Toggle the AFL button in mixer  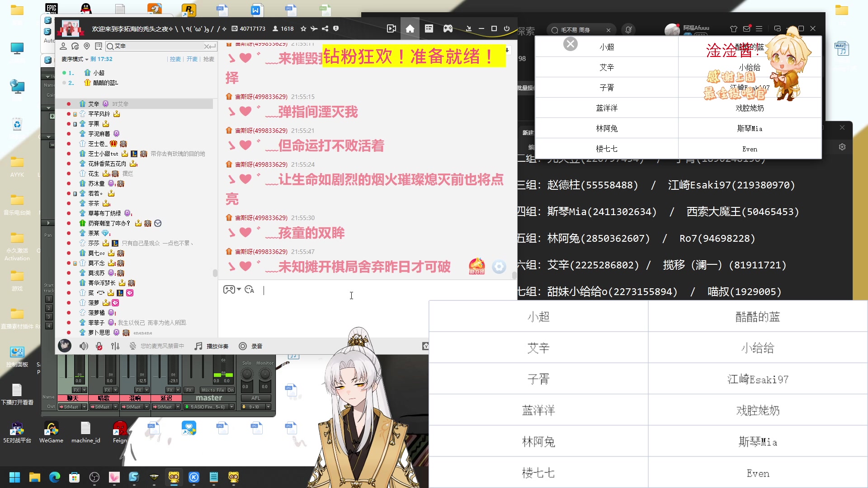click(x=256, y=398)
